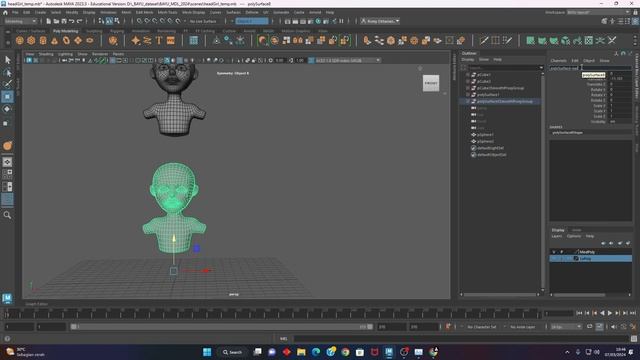Click the Save Scene icon

(64, 21)
